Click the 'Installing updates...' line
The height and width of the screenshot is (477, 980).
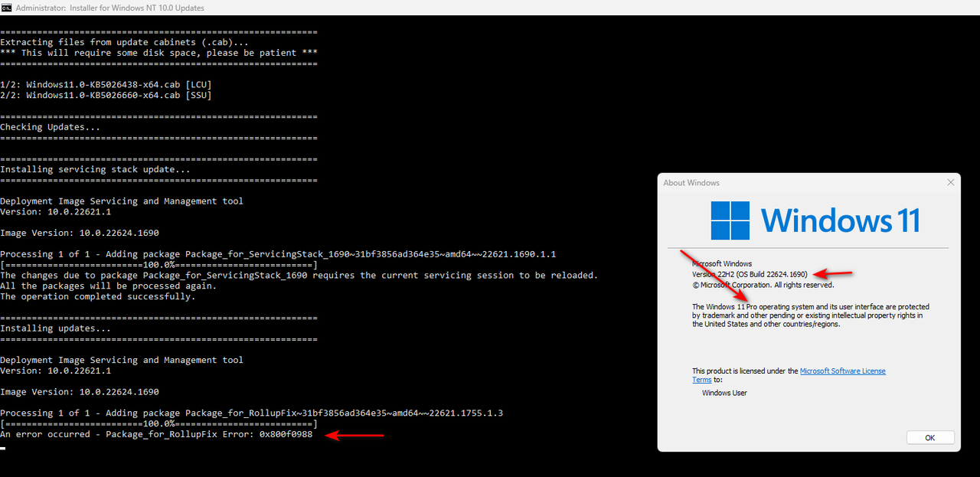(x=55, y=329)
